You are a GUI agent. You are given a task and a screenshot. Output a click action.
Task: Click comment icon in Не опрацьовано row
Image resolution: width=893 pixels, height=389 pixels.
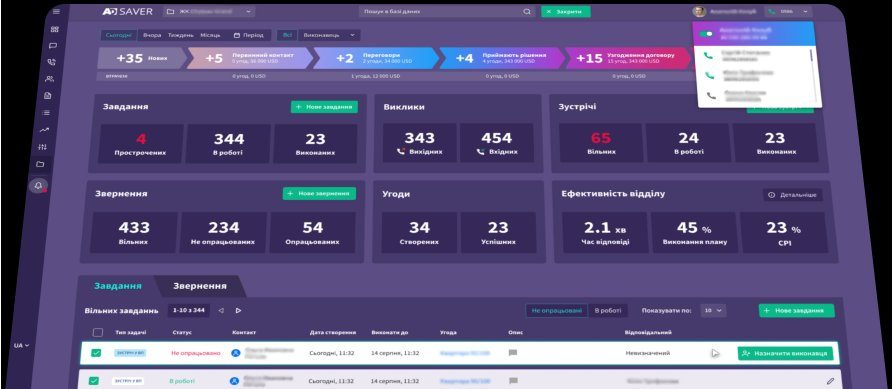pos(513,353)
